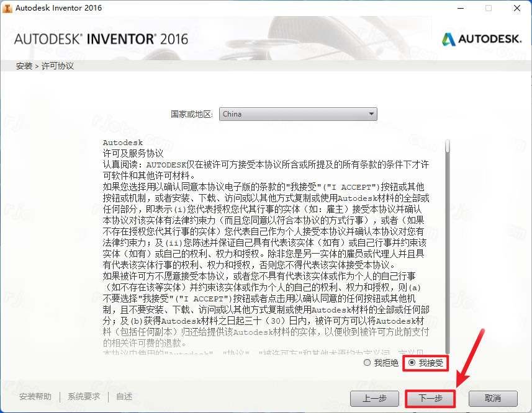Viewport: 532px width, 413px height.
Task: Select the 我接受 radio button
Action: pos(412,363)
